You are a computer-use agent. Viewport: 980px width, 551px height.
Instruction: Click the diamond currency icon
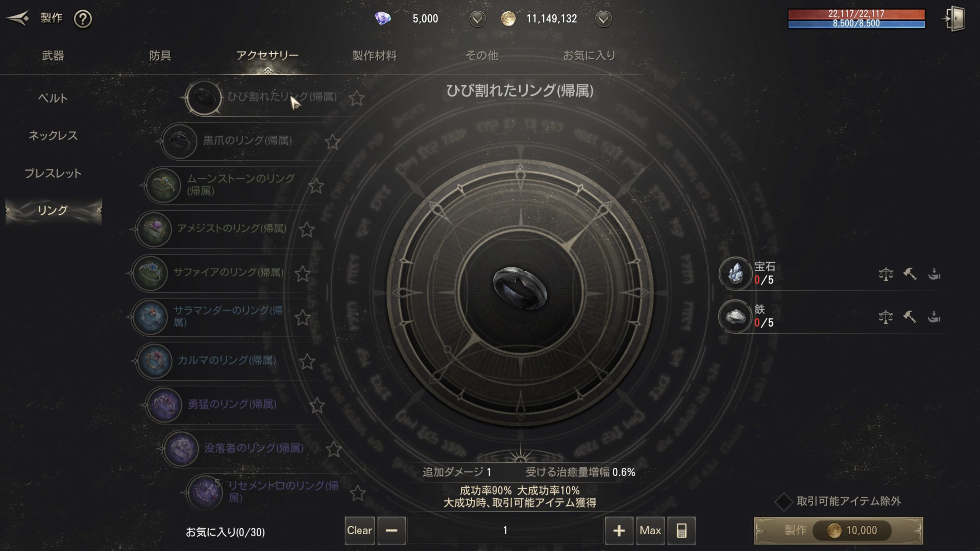coord(383,18)
